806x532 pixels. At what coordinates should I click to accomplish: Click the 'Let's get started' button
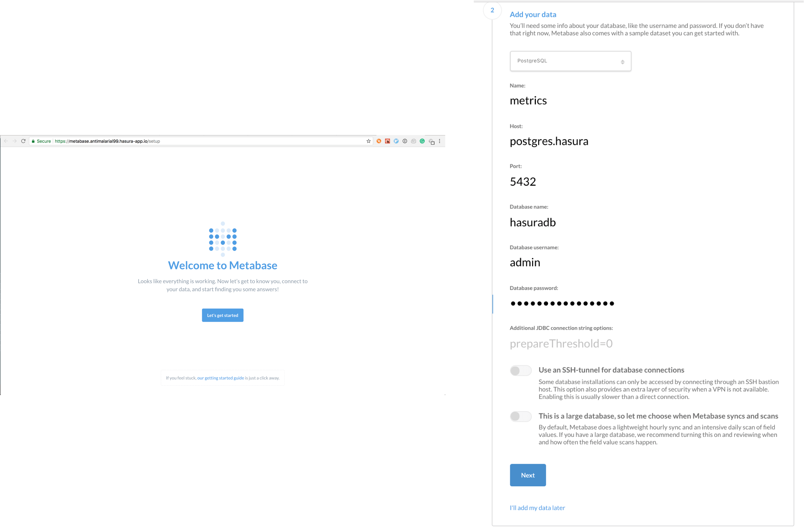223,315
